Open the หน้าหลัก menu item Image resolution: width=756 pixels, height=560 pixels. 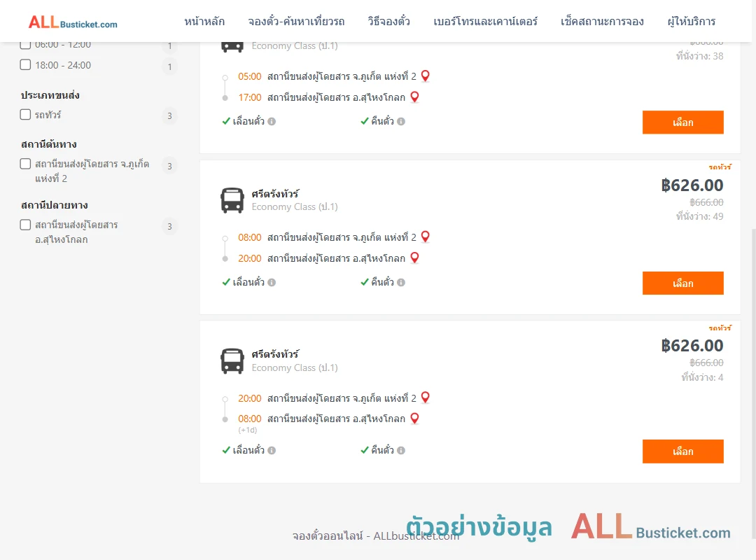tap(204, 22)
